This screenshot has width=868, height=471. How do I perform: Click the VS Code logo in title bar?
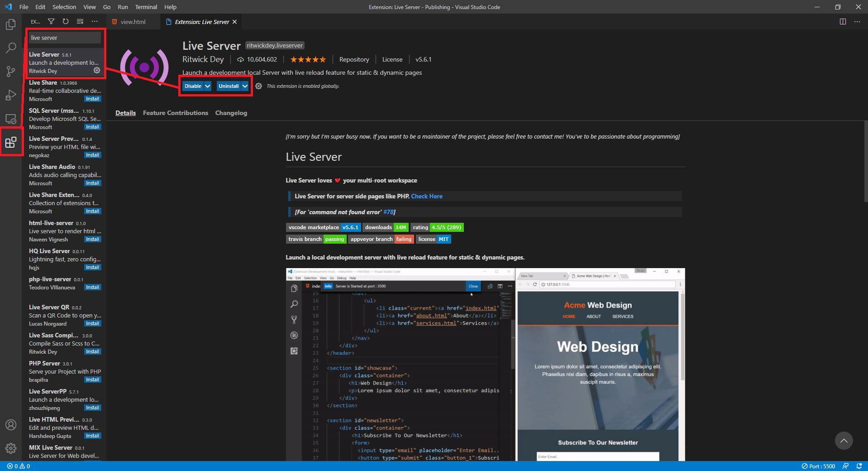(x=8, y=7)
